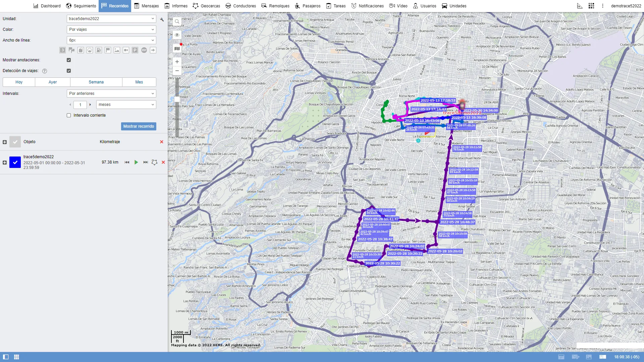This screenshot has height=362, width=644.
Task: Open the map layers selector icon
Action: tap(177, 48)
